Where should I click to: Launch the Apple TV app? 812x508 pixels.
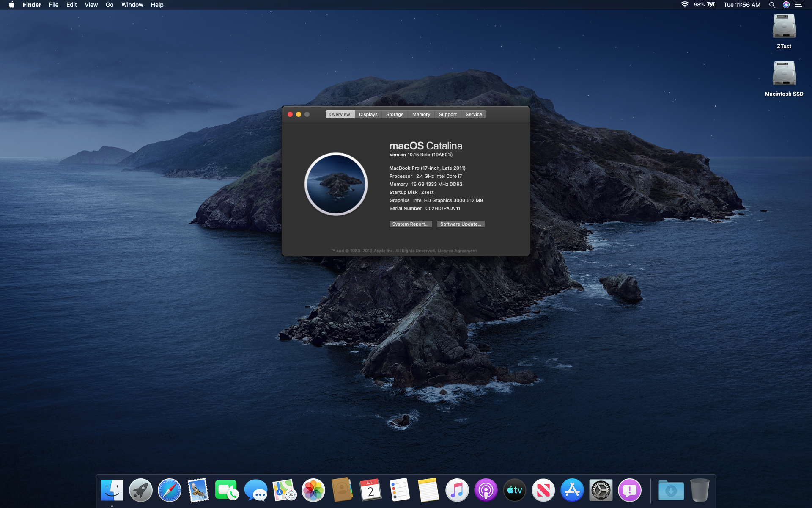[x=514, y=490]
